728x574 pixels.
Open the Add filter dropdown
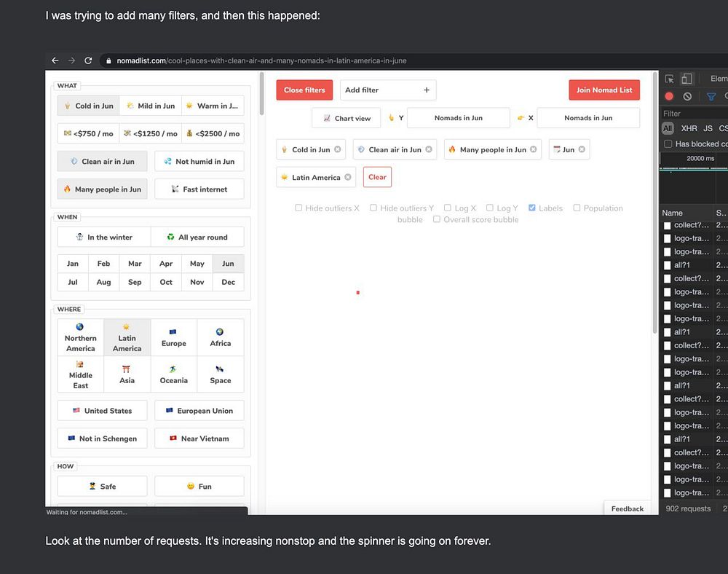pyautogui.click(x=388, y=90)
